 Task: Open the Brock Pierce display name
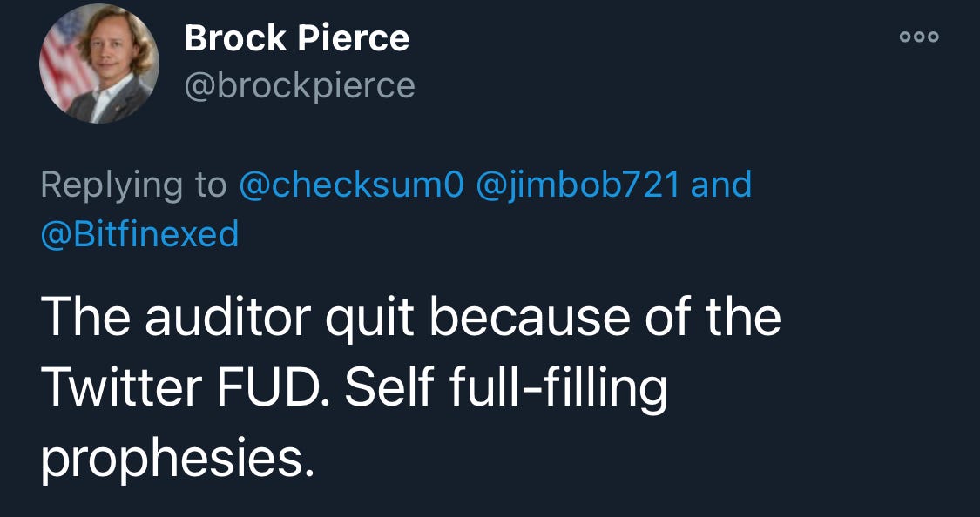point(297,38)
